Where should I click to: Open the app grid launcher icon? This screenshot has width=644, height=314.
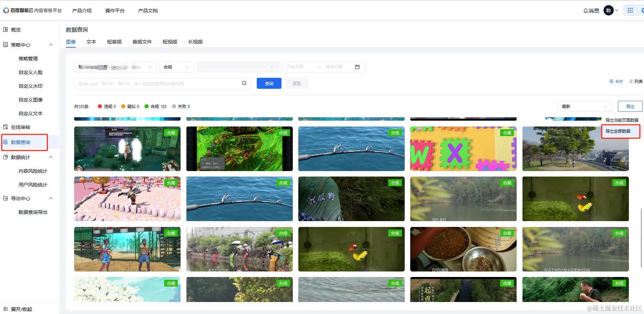click(x=630, y=10)
